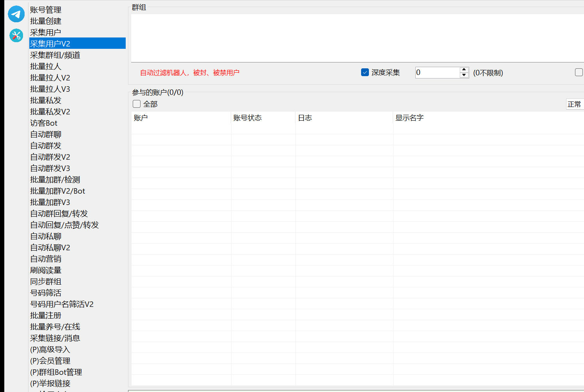Focus the 0 limit number field
584x392 pixels.
(x=438, y=72)
